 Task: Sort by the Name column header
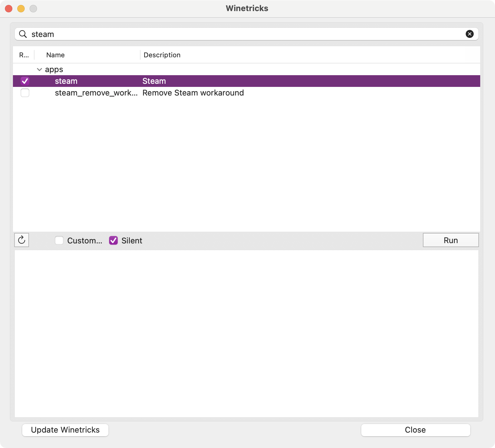point(55,55)
